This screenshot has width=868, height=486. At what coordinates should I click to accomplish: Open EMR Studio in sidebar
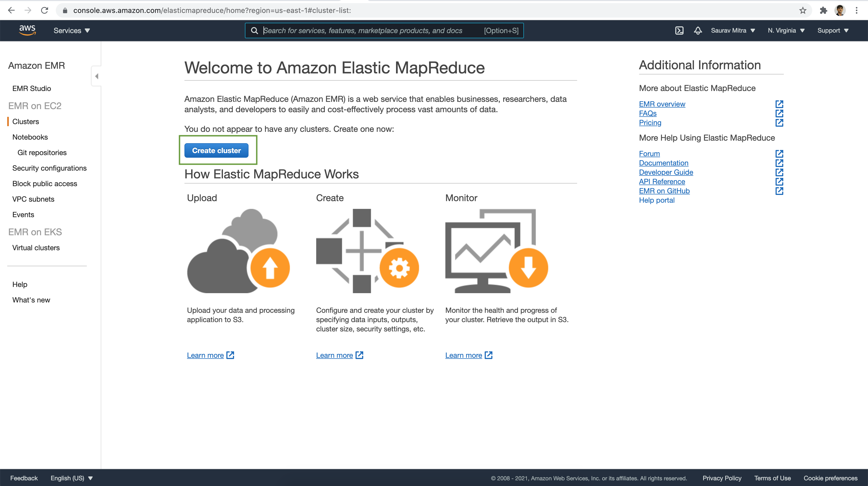tap(32, 88)
